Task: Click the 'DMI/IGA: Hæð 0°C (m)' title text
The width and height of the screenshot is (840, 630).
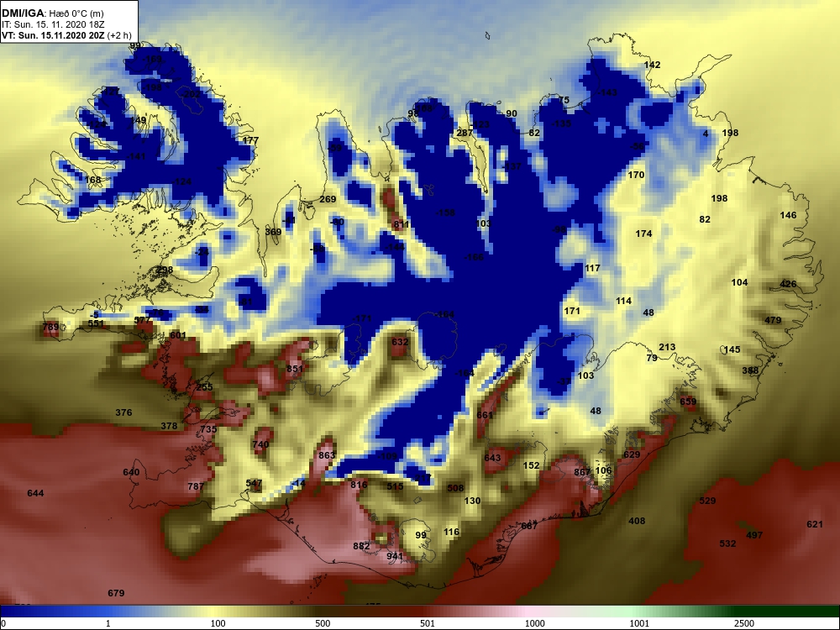Action: [x=53, y=13]
